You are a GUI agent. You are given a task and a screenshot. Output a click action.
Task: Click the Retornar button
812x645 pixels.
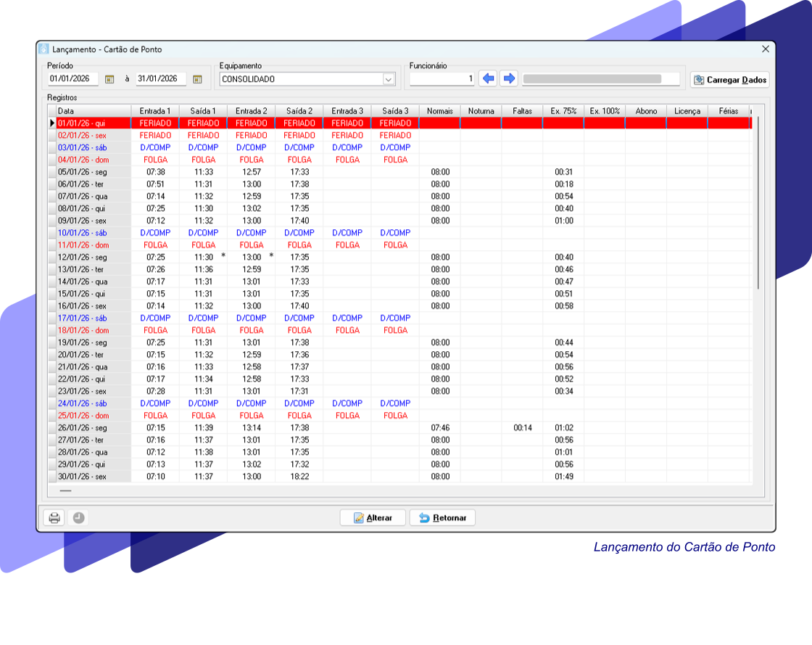pyautogui.click(x=442, y=518)
